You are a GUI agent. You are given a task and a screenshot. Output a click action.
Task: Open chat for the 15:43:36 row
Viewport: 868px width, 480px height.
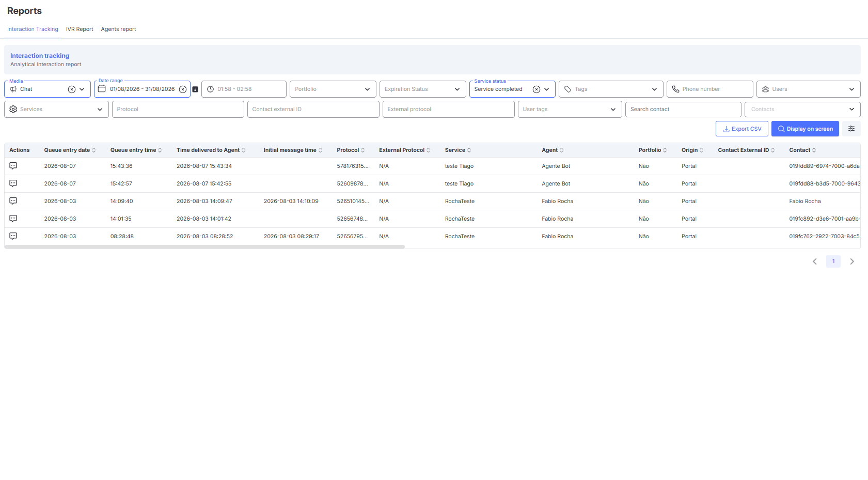click(13, 166)
